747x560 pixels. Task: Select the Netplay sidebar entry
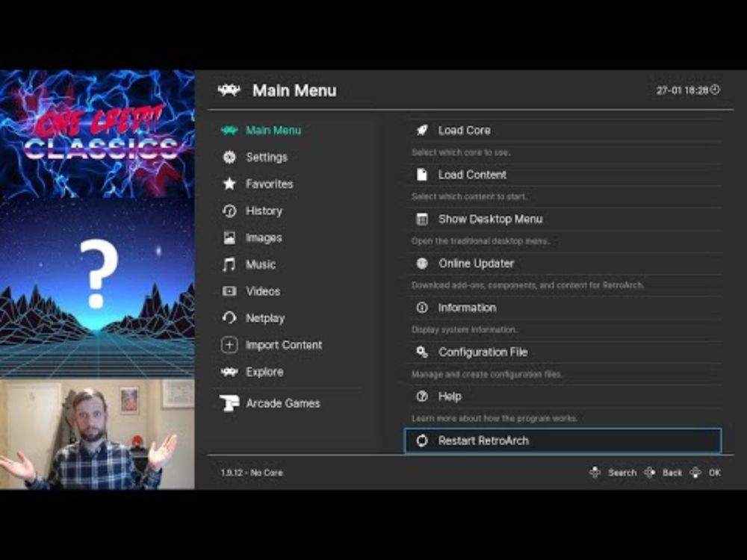click(265, 318)
